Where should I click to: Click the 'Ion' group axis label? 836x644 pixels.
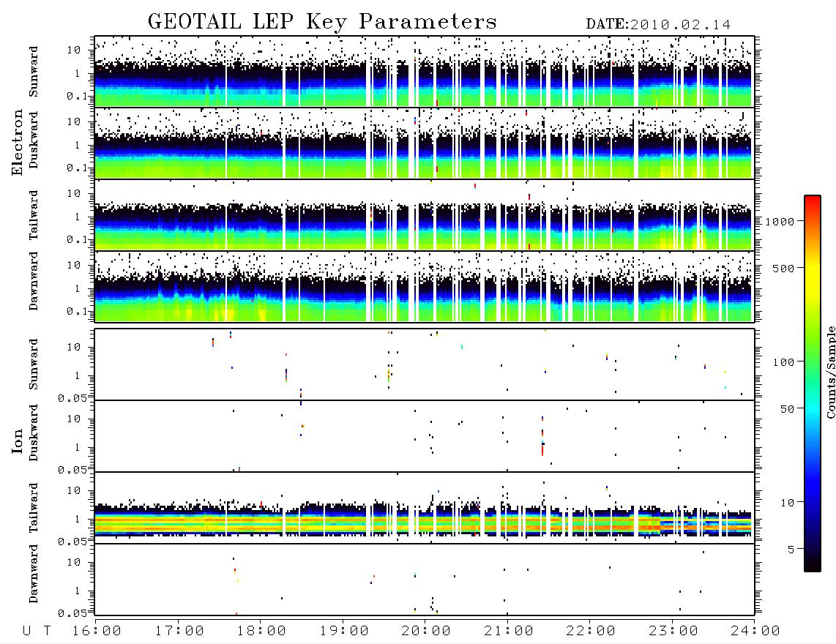click(x=18, y=441)
